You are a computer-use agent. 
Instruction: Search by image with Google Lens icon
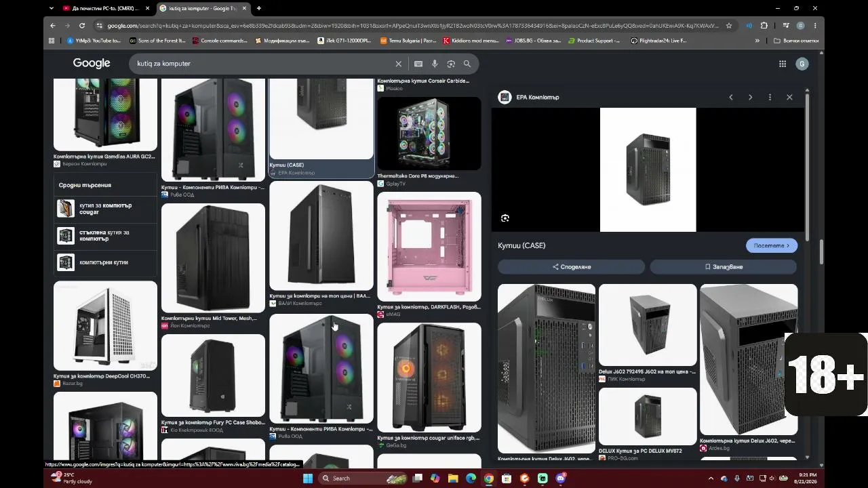pos(451,64)
